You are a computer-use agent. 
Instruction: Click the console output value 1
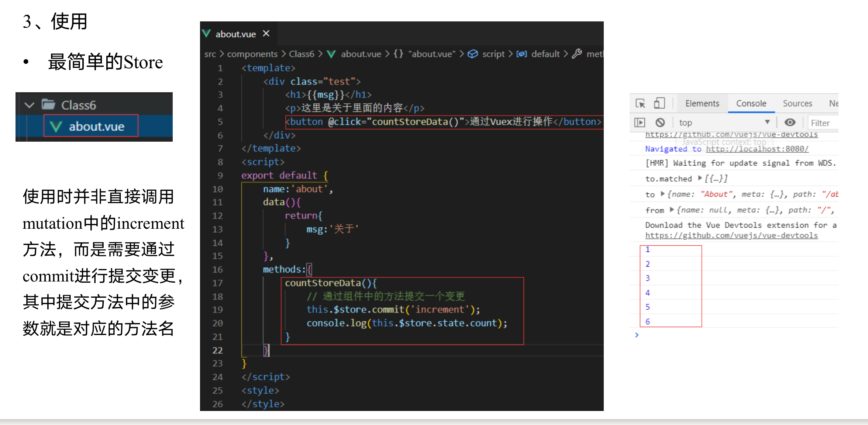click(647, 250)
